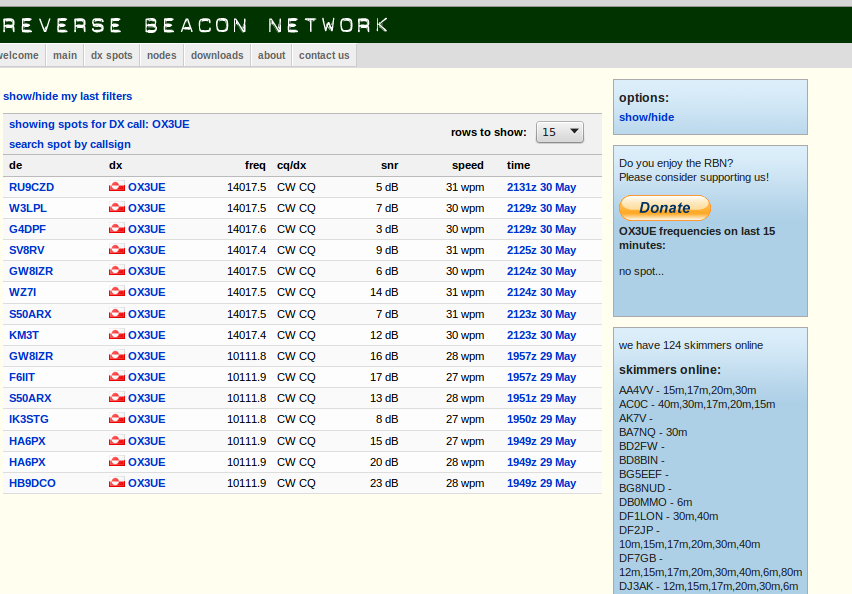Open the rows to show dropdown
The image size is (852, 594).
[560, 132]
